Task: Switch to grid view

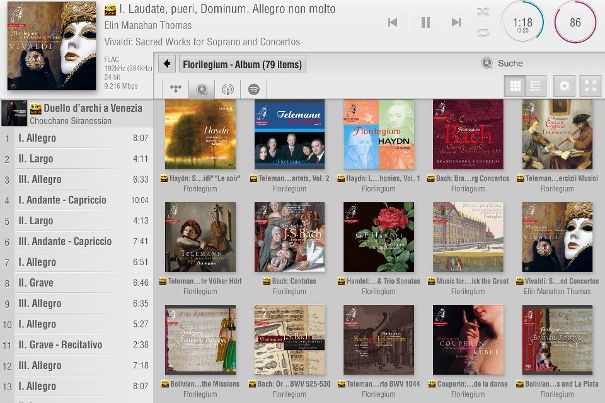Action: [x=515, y=86]
